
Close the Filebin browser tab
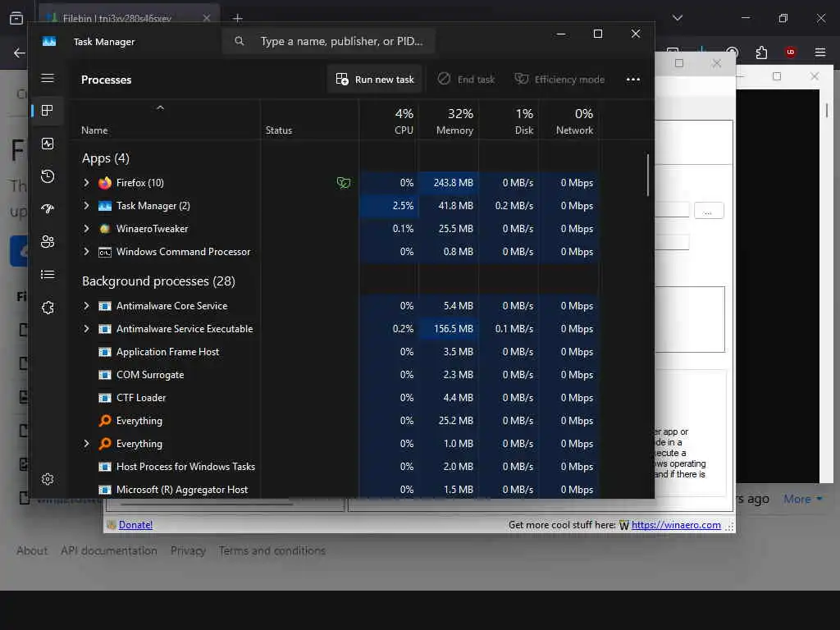pyautogui.click(x=206, y=18)
